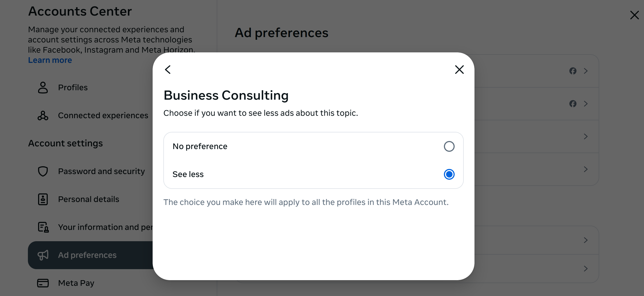Click the Profiles person icon
644x296 pixels.
tap(43, 88)
